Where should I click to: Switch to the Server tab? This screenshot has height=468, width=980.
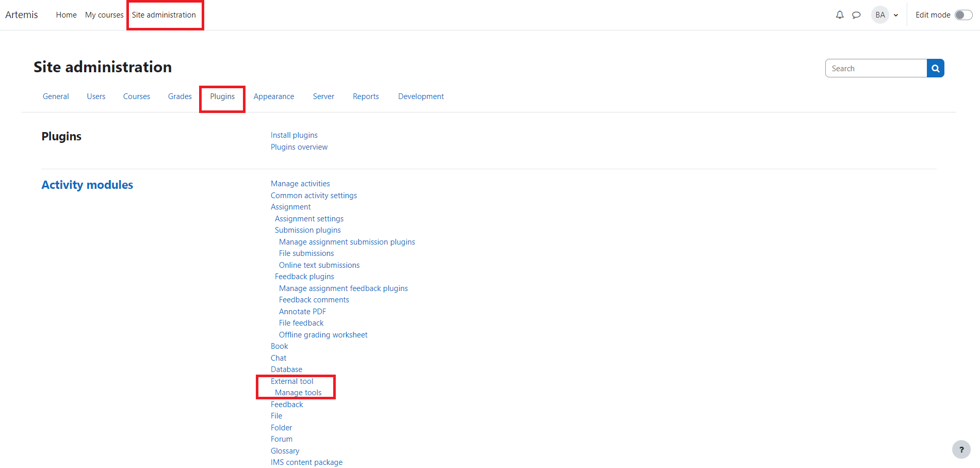coord(323,96)
